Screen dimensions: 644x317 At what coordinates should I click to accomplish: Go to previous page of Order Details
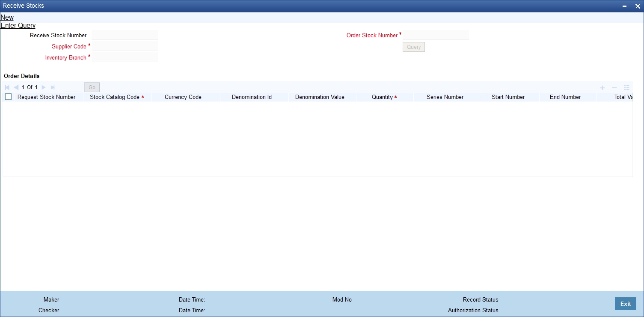16,87
